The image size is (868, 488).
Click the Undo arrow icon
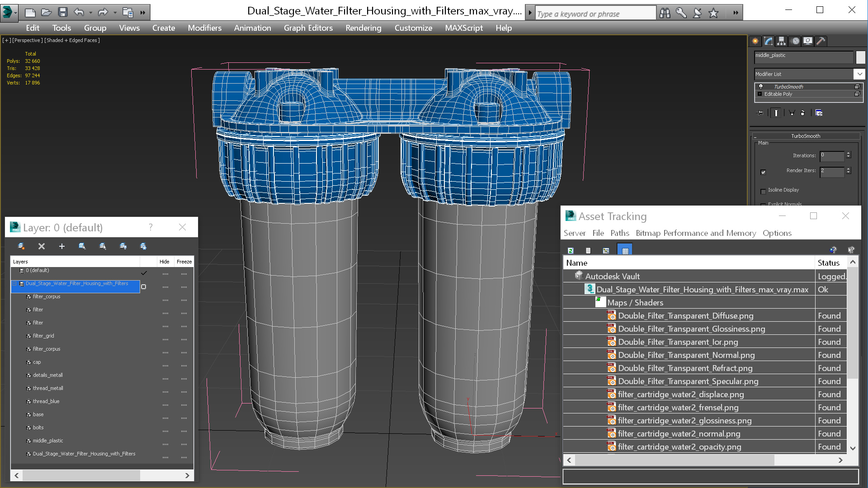click(79, 13)
